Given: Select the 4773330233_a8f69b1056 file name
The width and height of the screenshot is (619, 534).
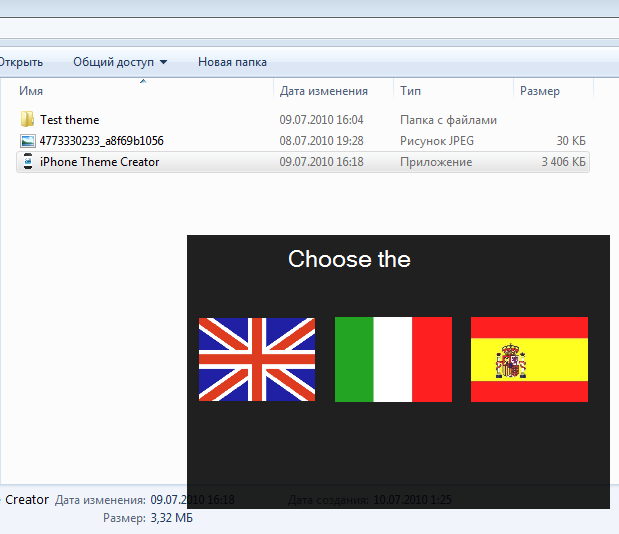Looking at the screenshot, I should [101, 141].
